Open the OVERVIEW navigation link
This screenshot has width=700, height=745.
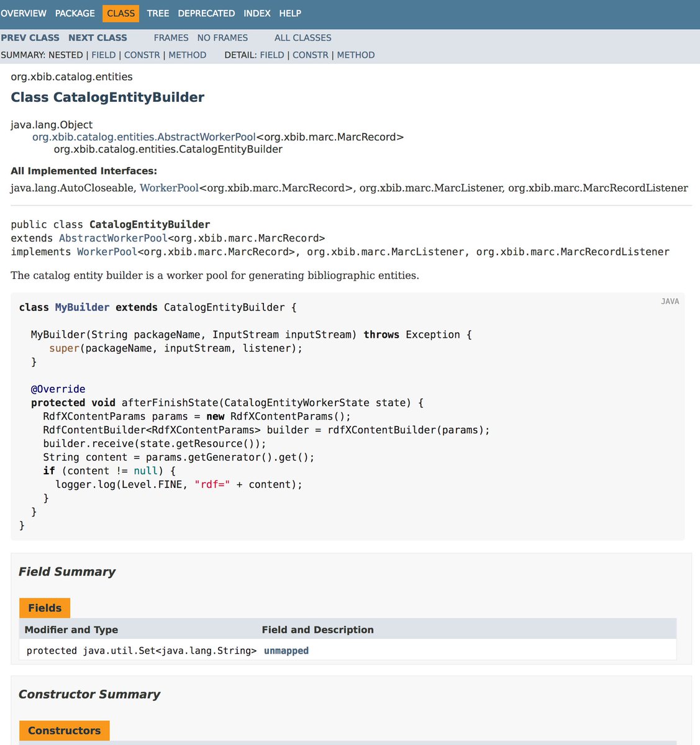pyautogui.click(x=24, y=13)
